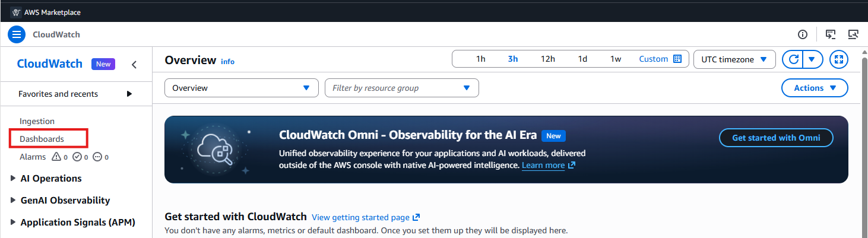Click the CloudWatch sidebar title
868x238 pixels.
pos(50,64)
